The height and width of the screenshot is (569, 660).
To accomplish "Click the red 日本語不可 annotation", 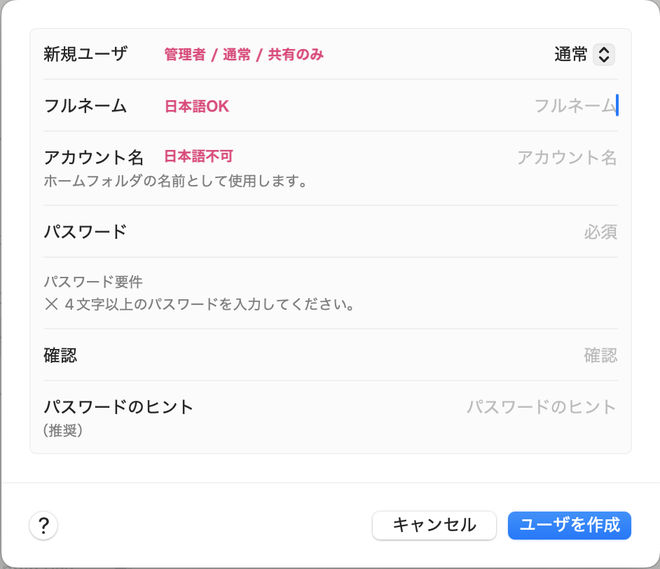I will [x=198, y=156].
